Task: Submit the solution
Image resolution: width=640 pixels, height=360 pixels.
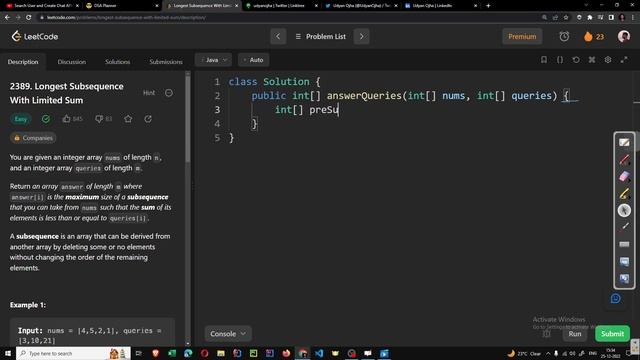Action: pyautogui.click(x=612, y=333)
